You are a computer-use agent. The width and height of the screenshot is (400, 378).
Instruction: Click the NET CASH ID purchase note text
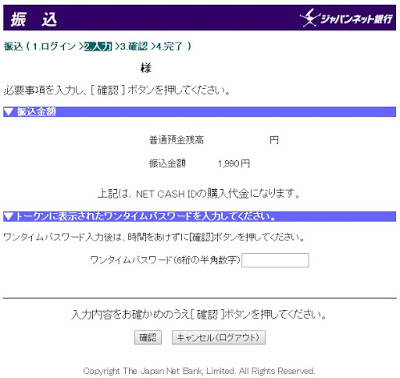pos(199,194)
